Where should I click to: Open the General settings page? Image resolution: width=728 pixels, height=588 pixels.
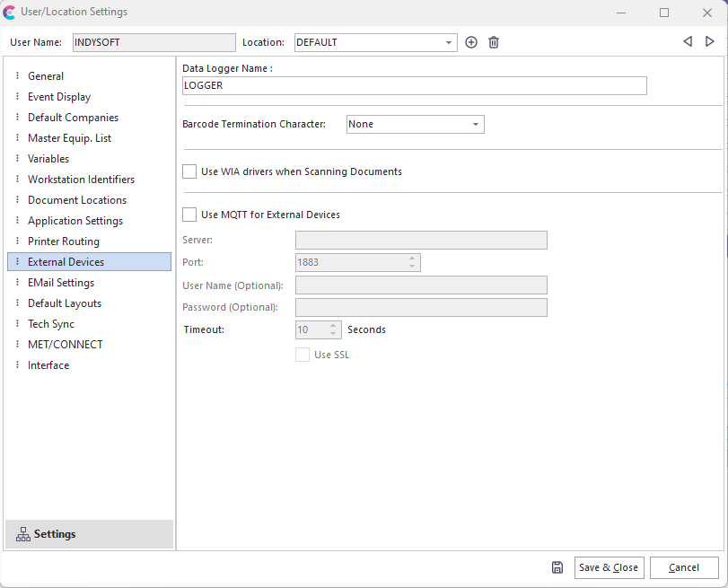tap(46, 76)
